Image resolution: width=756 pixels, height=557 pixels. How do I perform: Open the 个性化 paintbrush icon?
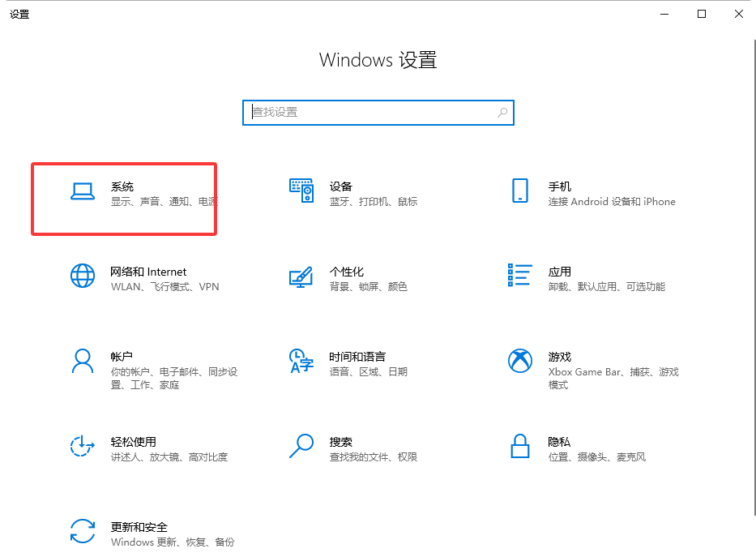click(x=301, y=276)
